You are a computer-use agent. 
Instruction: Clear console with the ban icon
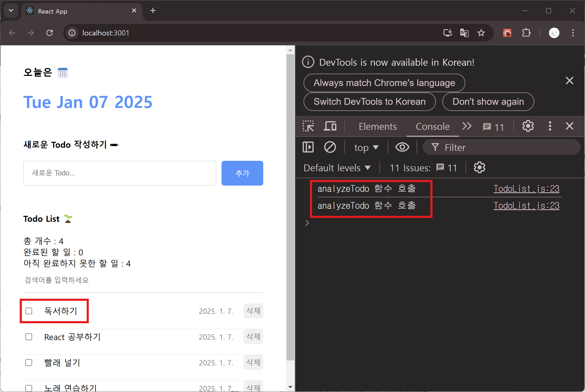coord(330,147)
